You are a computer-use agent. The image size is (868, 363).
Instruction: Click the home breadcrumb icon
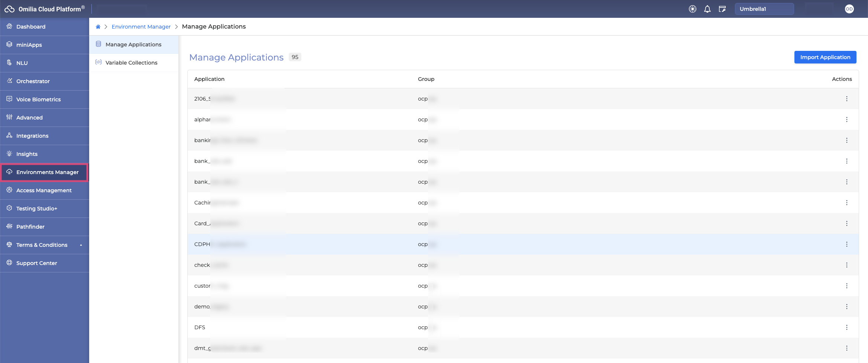[x=98, y=27]
